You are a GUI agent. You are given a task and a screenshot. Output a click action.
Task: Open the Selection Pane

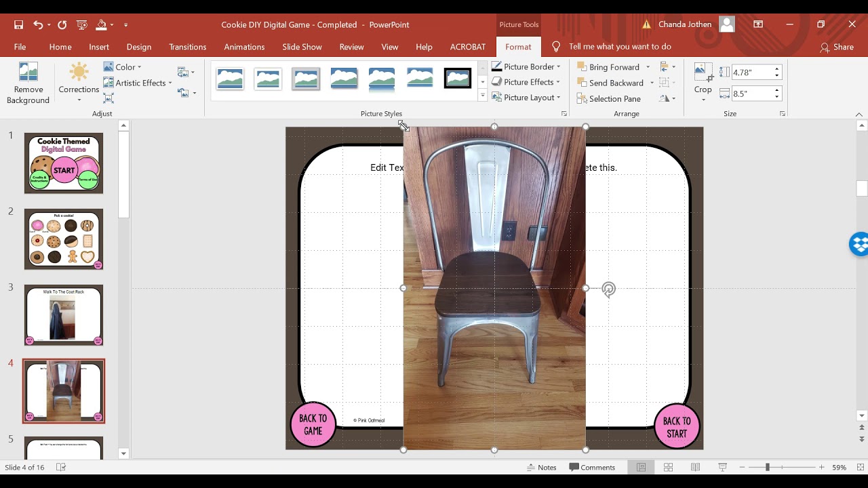[608, 98]
